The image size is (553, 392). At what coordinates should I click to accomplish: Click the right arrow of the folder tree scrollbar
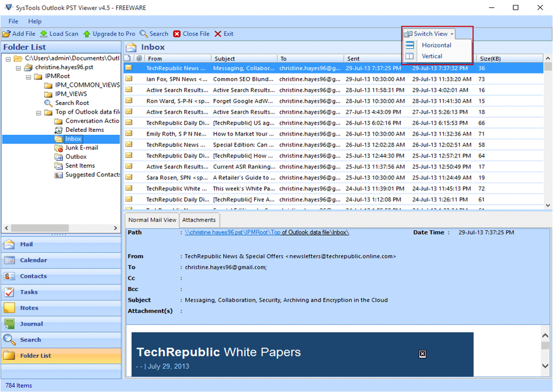click(115, 228)
